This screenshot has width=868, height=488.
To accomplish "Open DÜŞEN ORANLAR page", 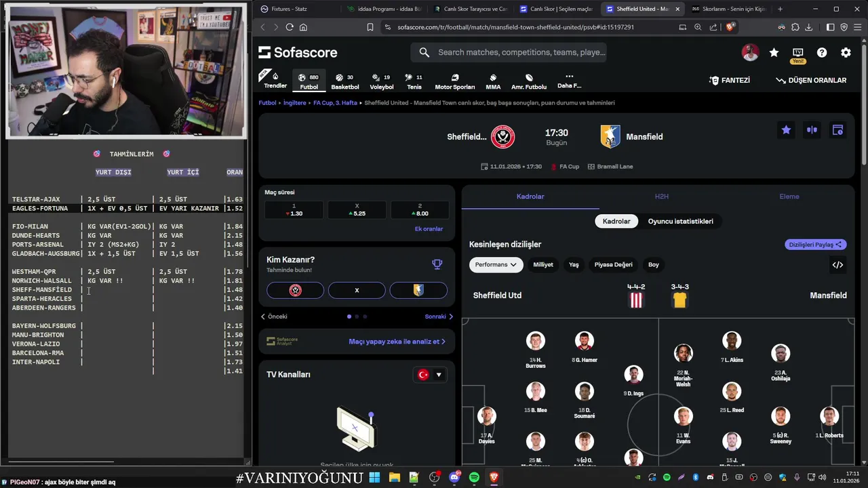I will [x=811, y=80].
